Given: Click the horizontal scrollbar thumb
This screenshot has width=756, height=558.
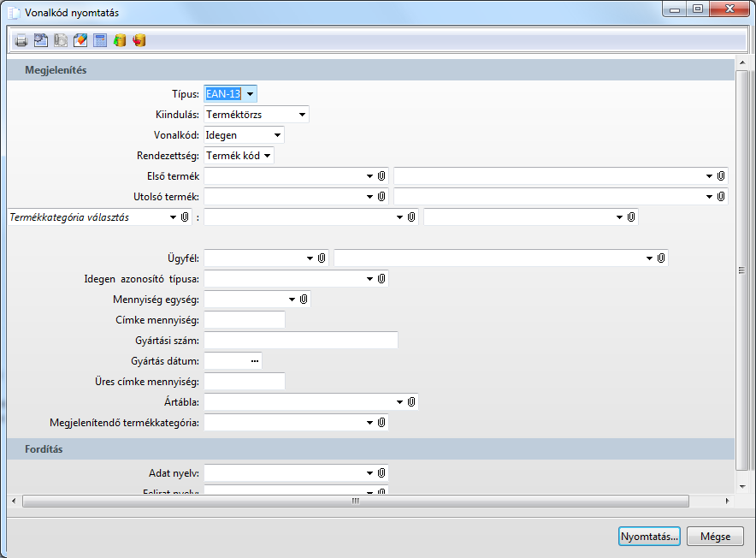Looking at the screenshot, I should (x=356, y=501).
